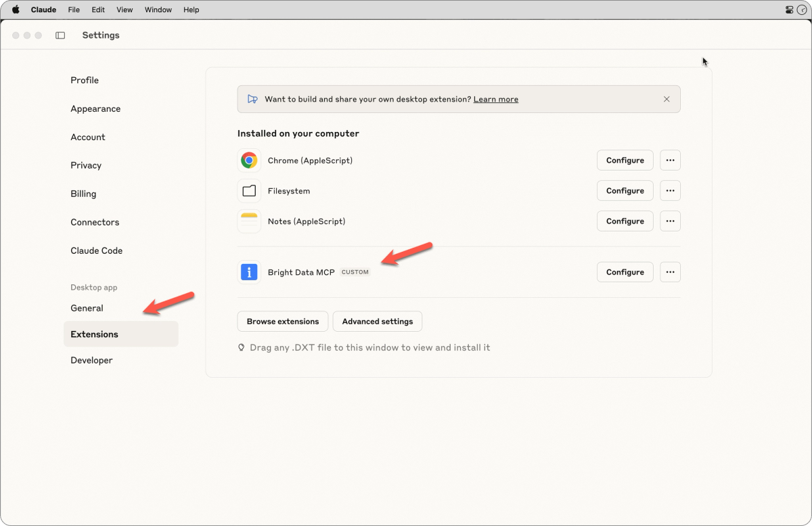
Task: Select the Extensions settings section
Action: [x=121, y=334]
